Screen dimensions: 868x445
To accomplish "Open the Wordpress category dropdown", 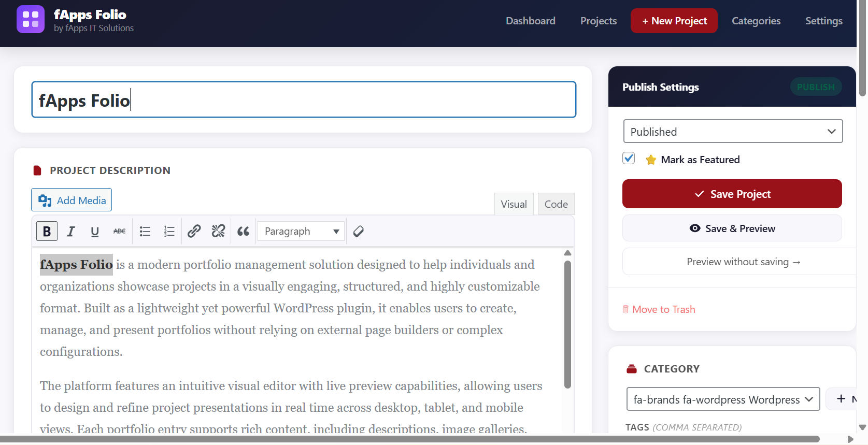I will 723,399.
